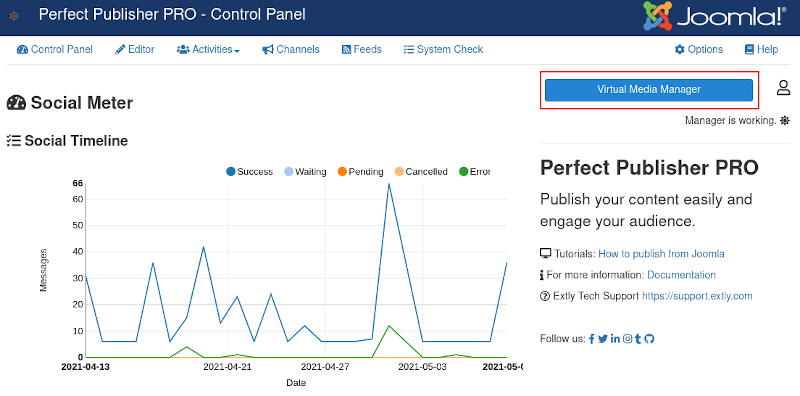The image size is (800, 396).
Task: Toggle the Error series in chart legend
Action: pos(474,172)
